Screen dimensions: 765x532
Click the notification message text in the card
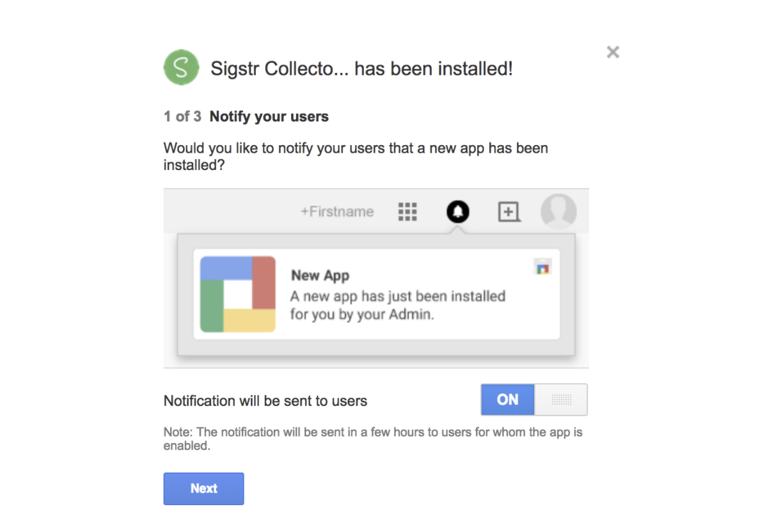[x=398, y=305]
